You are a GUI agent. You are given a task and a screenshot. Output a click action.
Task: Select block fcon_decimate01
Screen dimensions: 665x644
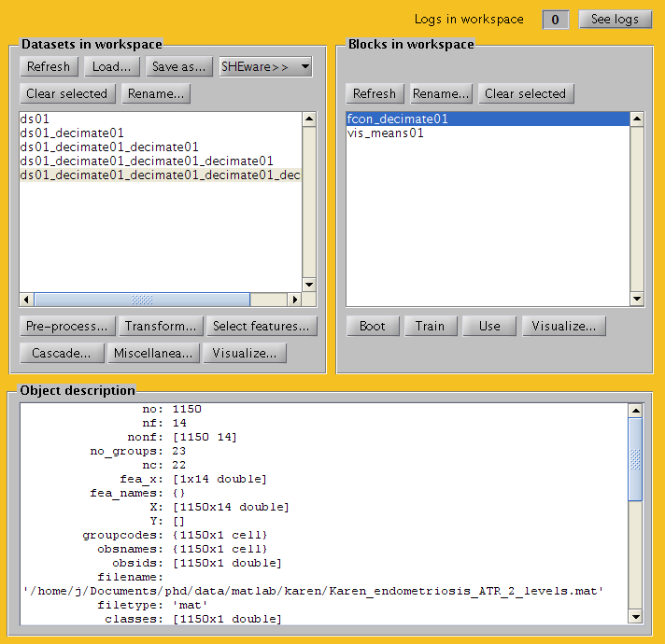point(488,119)
